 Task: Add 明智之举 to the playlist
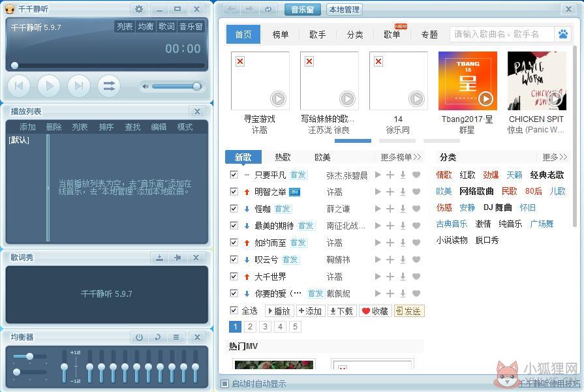click(x=390, y=192)
